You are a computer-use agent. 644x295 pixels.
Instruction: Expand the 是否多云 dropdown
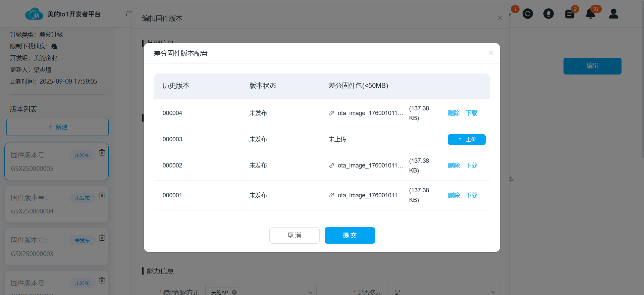coord(493,292)
